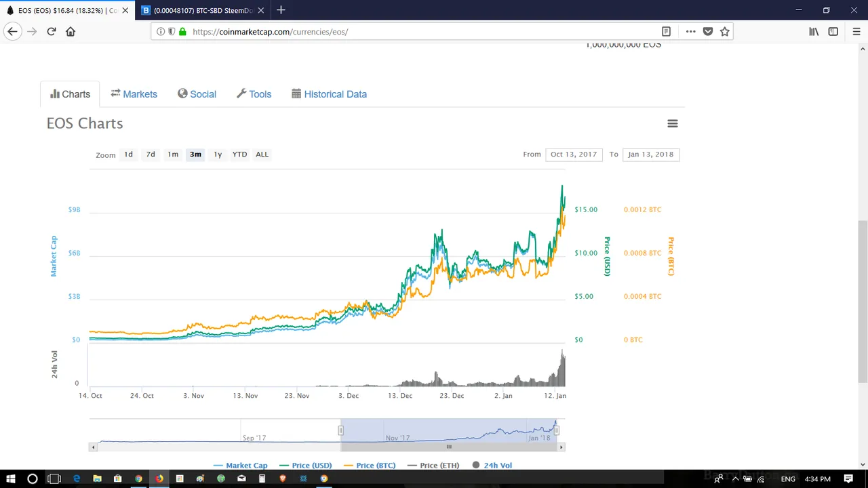
Task: Open Task View on taskbar
Action: point(54,479)
